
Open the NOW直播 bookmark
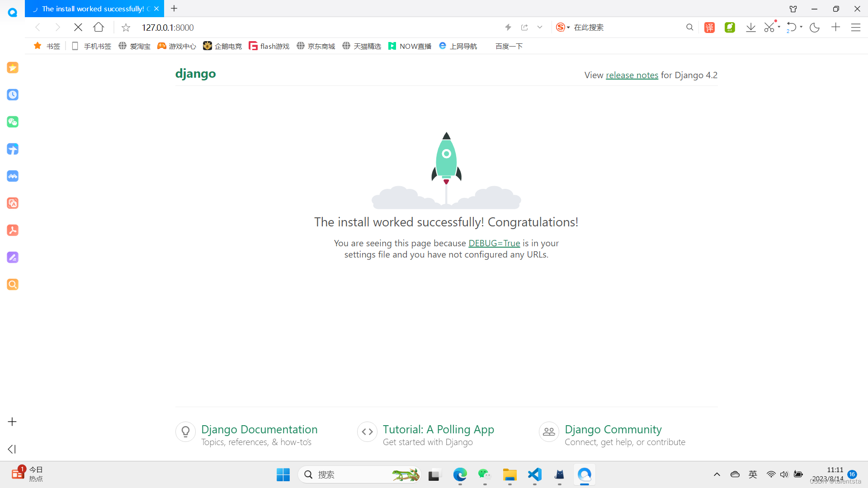point(410,46)
